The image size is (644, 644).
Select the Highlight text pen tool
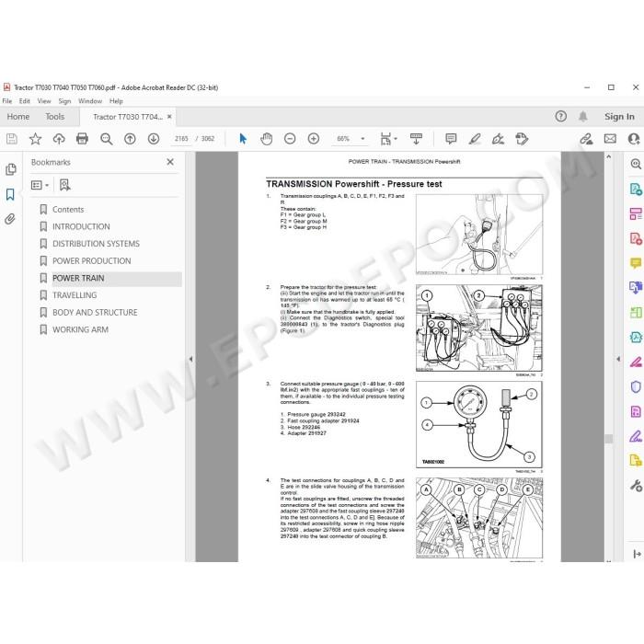click(x=475, y=139)
